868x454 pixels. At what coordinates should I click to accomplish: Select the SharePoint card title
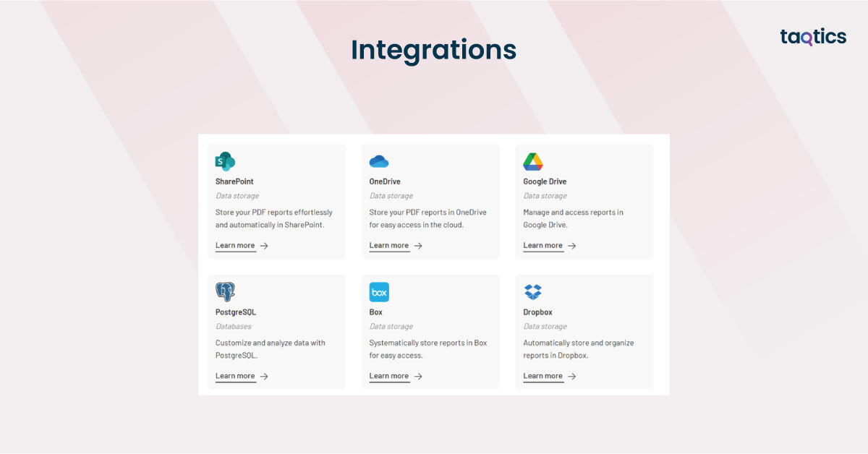[x=234, y=181]
